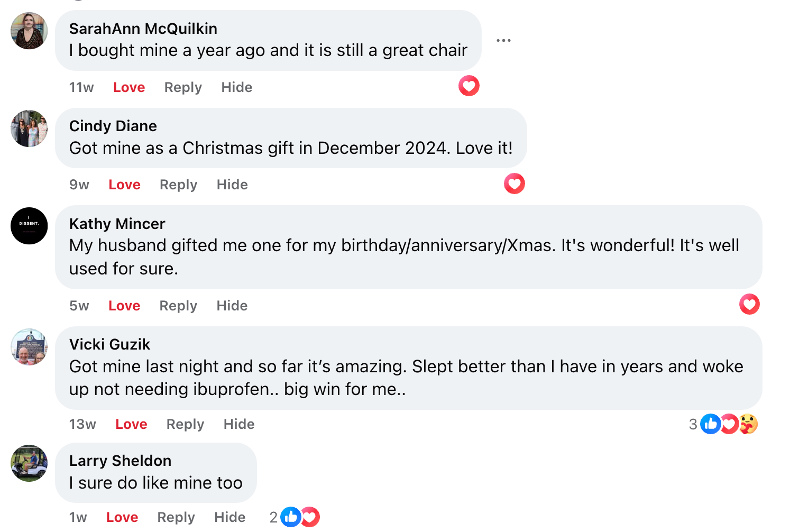
Task: Click the heart reaction under Cindy Diane's comment
Action: point(514,184)
